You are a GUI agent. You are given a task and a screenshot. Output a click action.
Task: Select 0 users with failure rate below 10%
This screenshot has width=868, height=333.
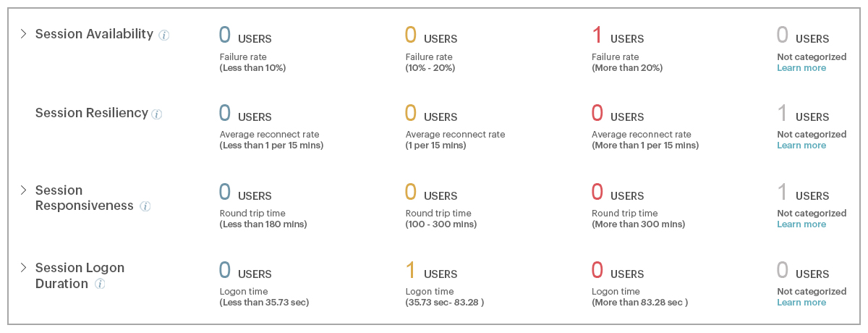[x=245, y=35]
